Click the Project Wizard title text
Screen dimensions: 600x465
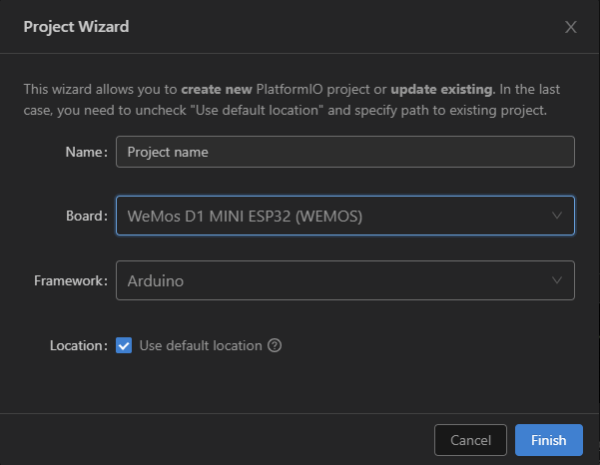tap(76, 27)
